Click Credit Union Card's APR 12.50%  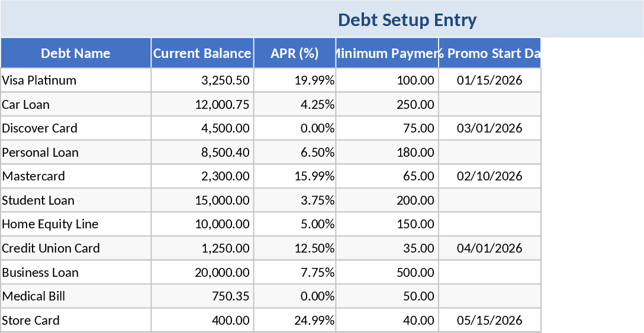coord(295,248)
